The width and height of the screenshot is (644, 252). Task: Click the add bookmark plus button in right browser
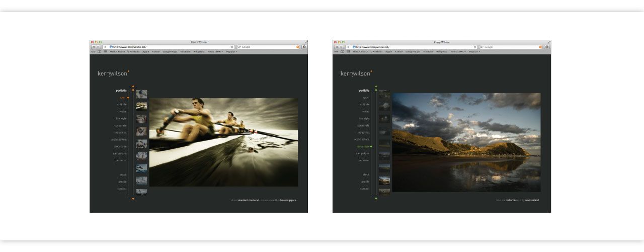point(348,47)
